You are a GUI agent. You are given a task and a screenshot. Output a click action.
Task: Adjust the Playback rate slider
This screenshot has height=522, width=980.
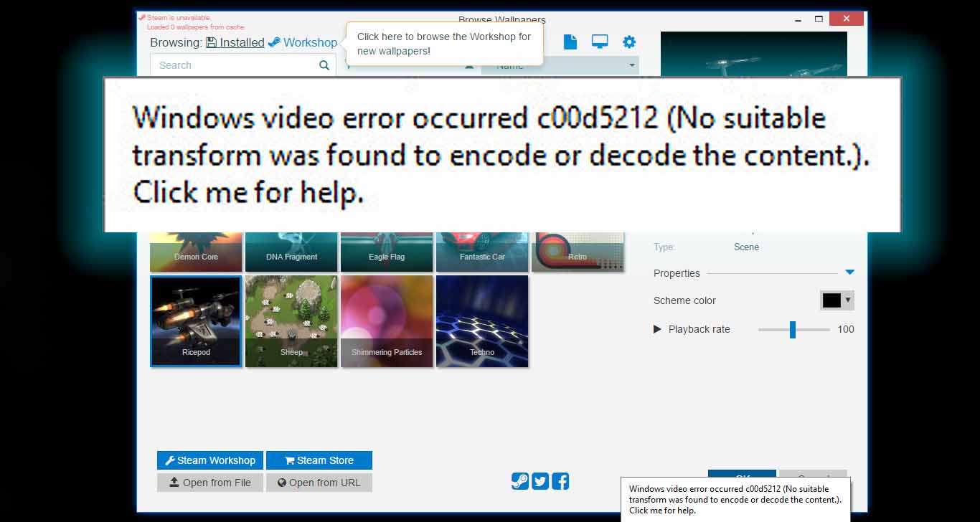pos(793,329)
